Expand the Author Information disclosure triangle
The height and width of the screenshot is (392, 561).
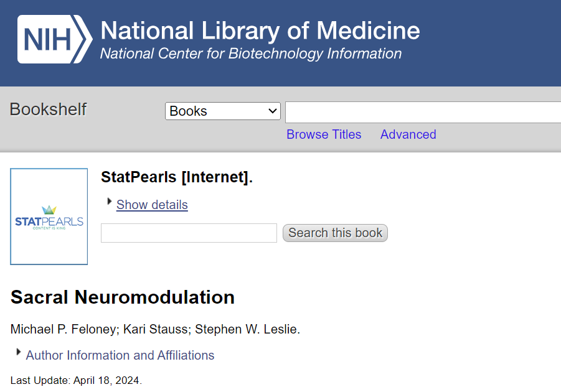[x=19, y=352]
